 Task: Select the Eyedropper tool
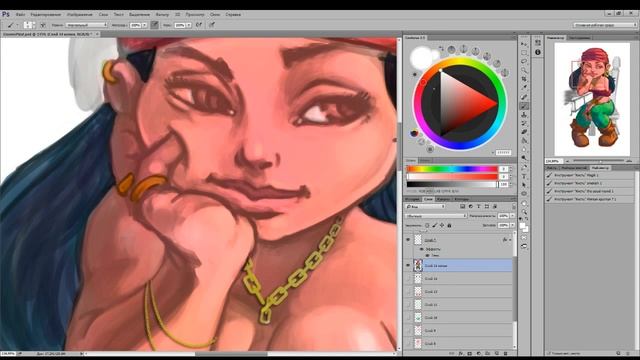pyautogui.click(x=524, y=87)
